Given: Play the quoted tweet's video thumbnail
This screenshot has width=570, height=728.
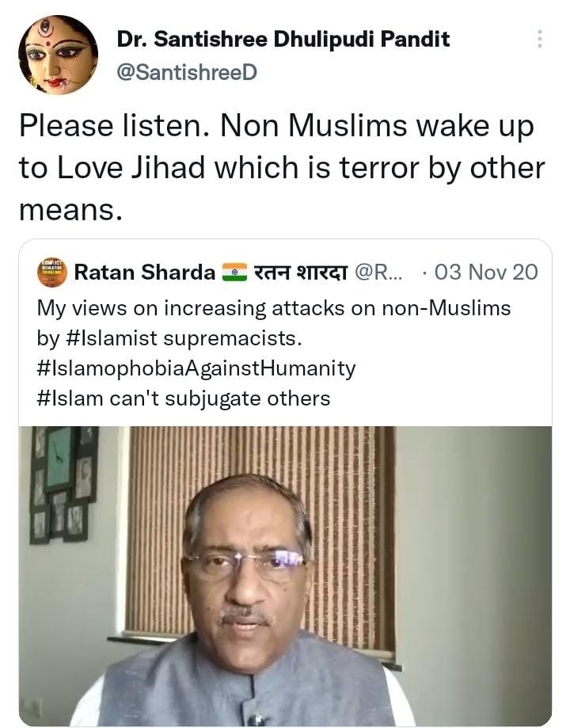Looking at the screenshot, I should [x=285, y=576].
